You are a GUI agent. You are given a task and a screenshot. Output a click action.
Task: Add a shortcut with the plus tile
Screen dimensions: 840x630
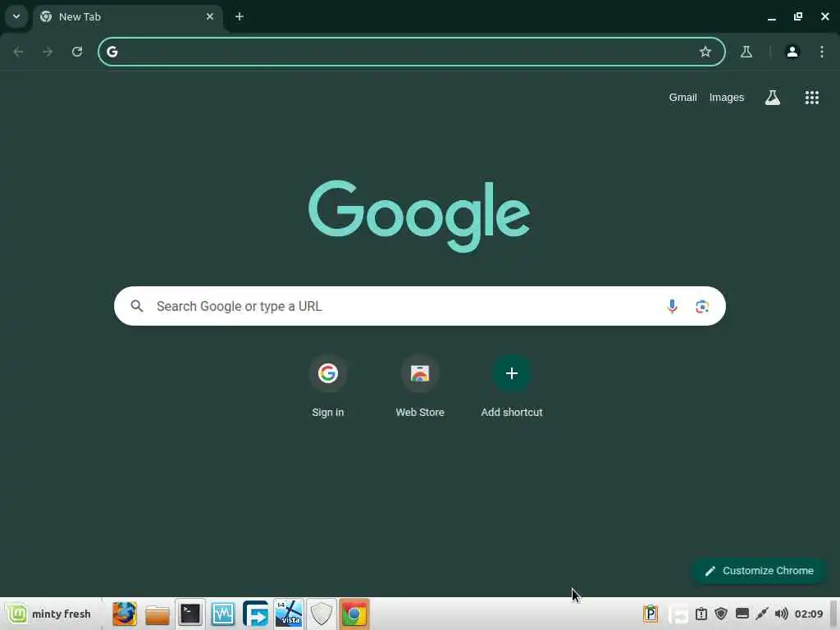pyautogui.click(x=512, y=386)
